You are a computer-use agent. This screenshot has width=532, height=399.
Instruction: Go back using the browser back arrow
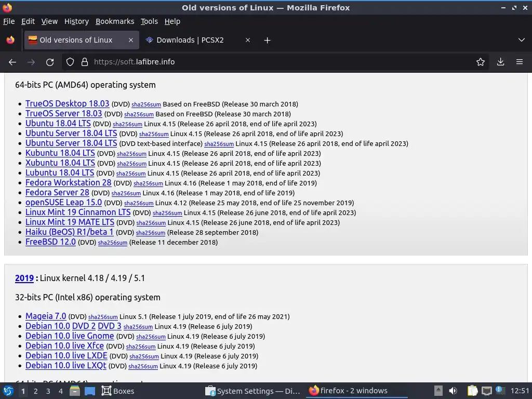pos(12,62)
